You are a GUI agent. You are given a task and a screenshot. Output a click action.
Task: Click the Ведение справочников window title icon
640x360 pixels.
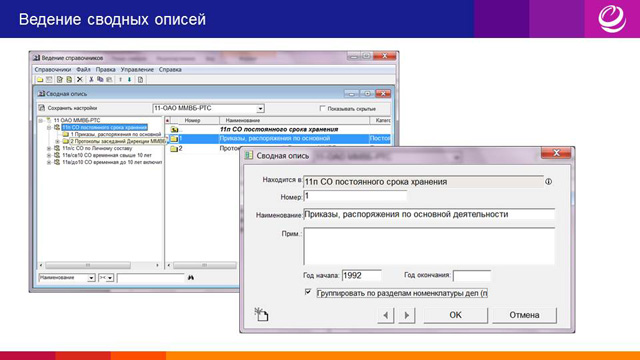pyautogui.click(x=36, y=58)
